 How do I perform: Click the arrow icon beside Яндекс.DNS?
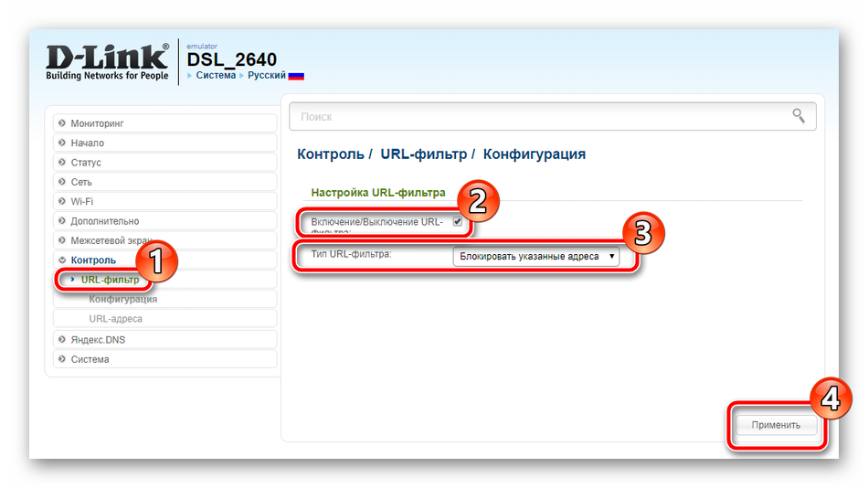pos(62,340)
